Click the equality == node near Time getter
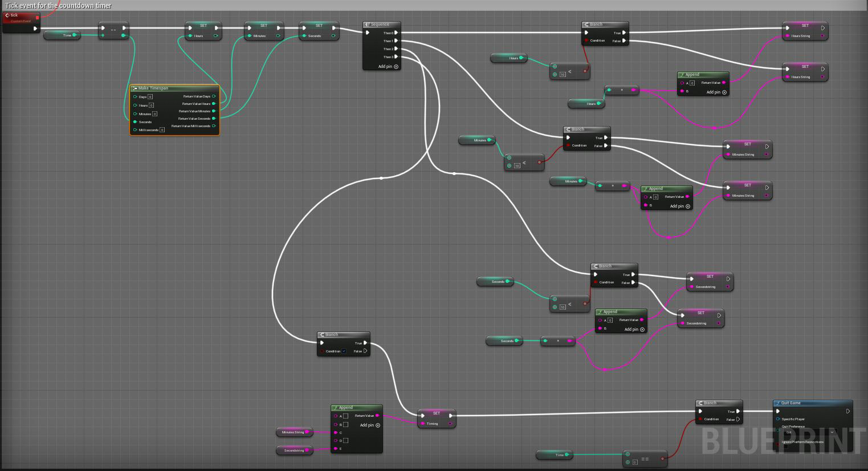 click(644, 458)
